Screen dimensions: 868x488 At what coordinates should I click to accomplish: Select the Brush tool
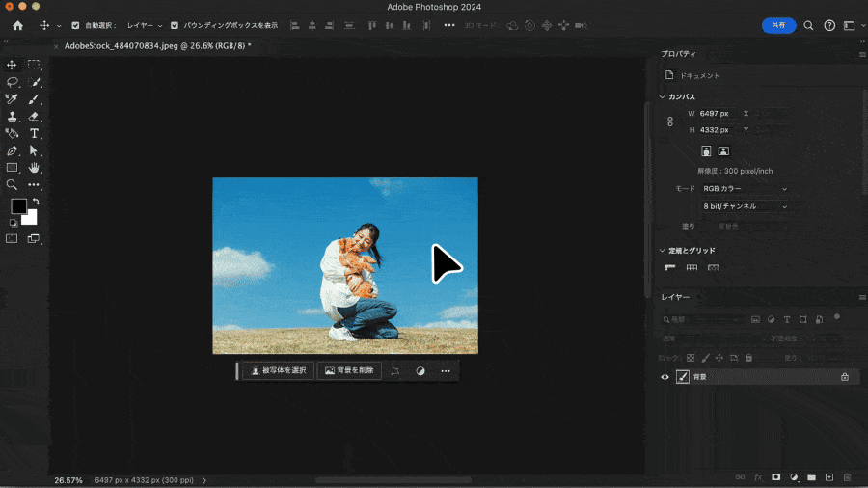tap(34, 99)
